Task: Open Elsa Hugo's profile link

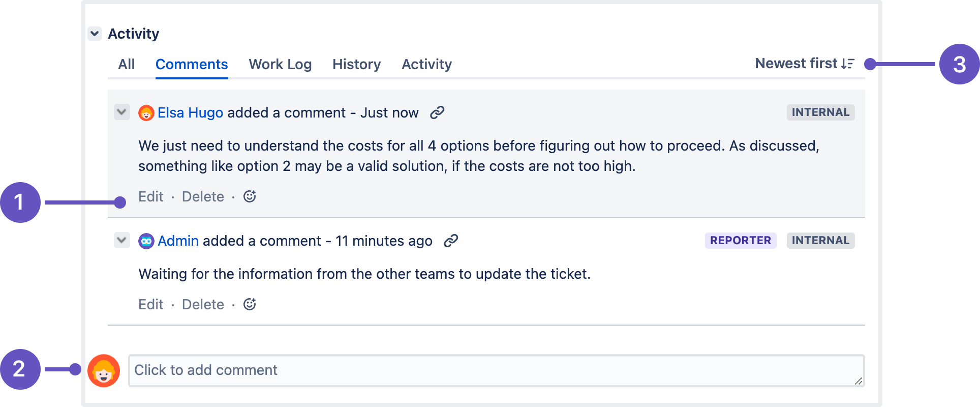Action: [x=190, y=113]
